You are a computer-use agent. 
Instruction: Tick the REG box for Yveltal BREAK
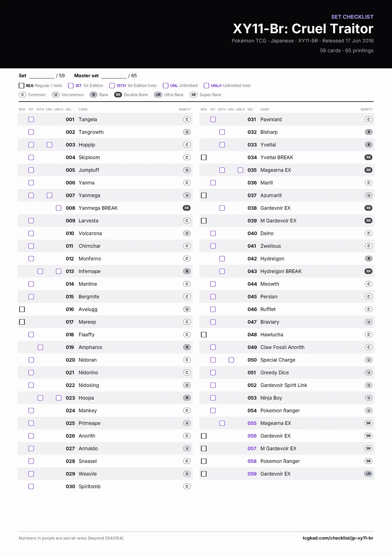point(204,157)
